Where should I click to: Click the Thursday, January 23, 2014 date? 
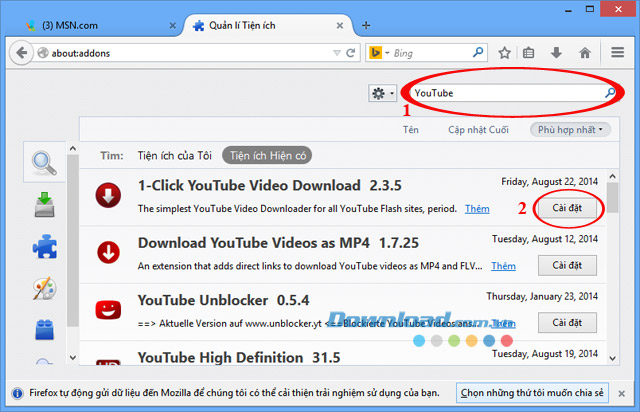[542, 296]
